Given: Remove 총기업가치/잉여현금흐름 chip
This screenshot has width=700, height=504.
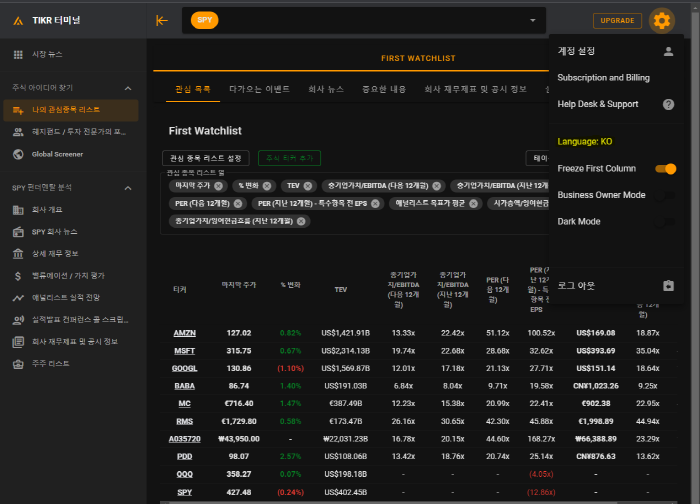Looking at the screenshot, I should pyautogui.click(x=301, y=221).
